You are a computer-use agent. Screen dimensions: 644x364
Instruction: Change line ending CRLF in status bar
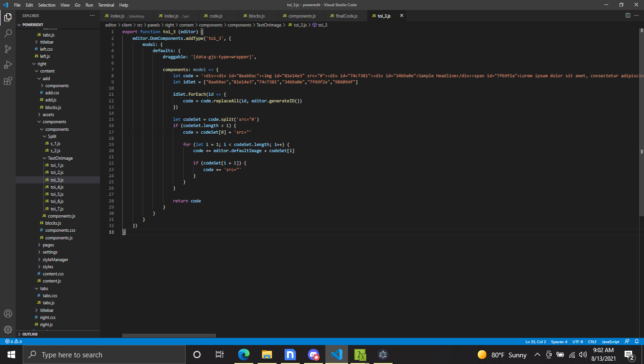click(592, 341)
